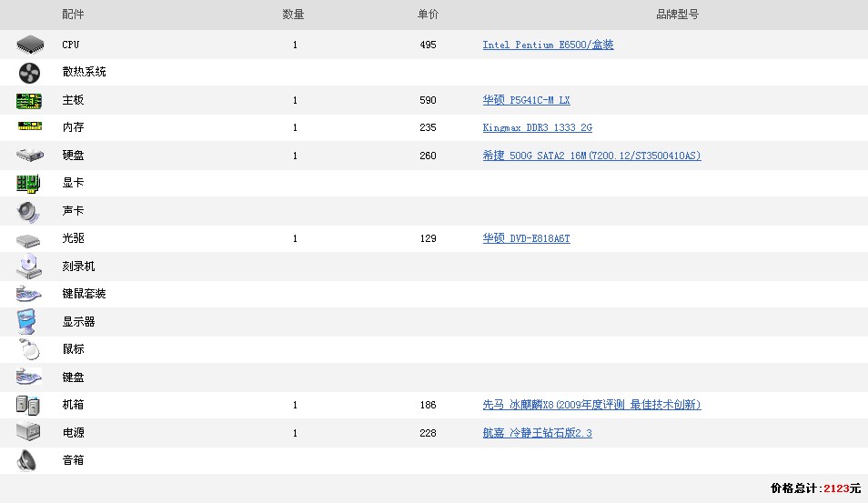Click the optical drive icon beside 光驱
This screenshot has width=868, height=503.
point(28,241)
